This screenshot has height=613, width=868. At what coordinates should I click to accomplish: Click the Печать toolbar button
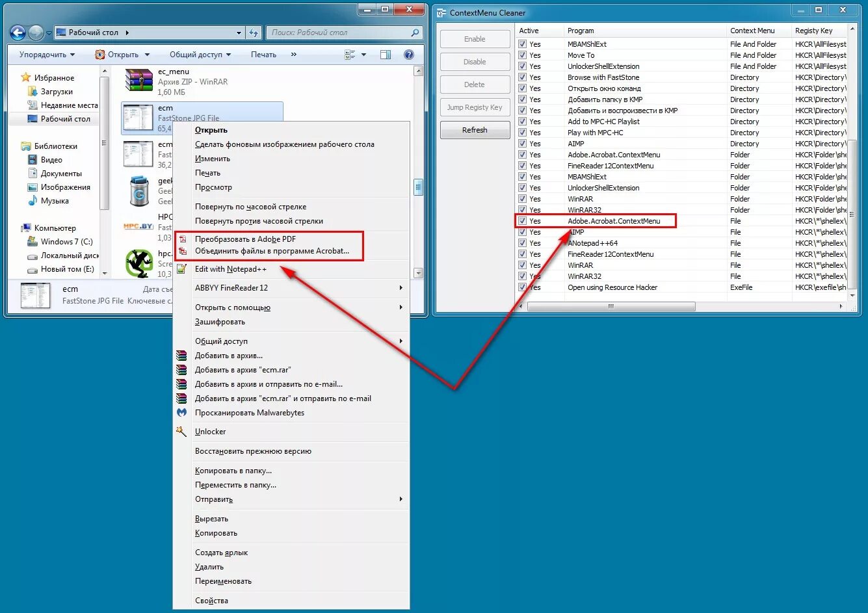263,55
